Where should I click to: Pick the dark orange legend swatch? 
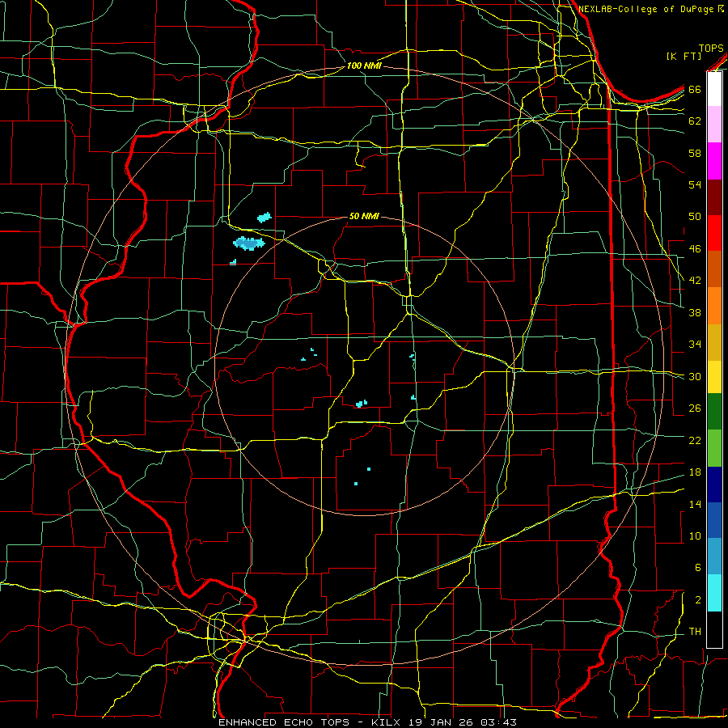(x=714, y=269)
